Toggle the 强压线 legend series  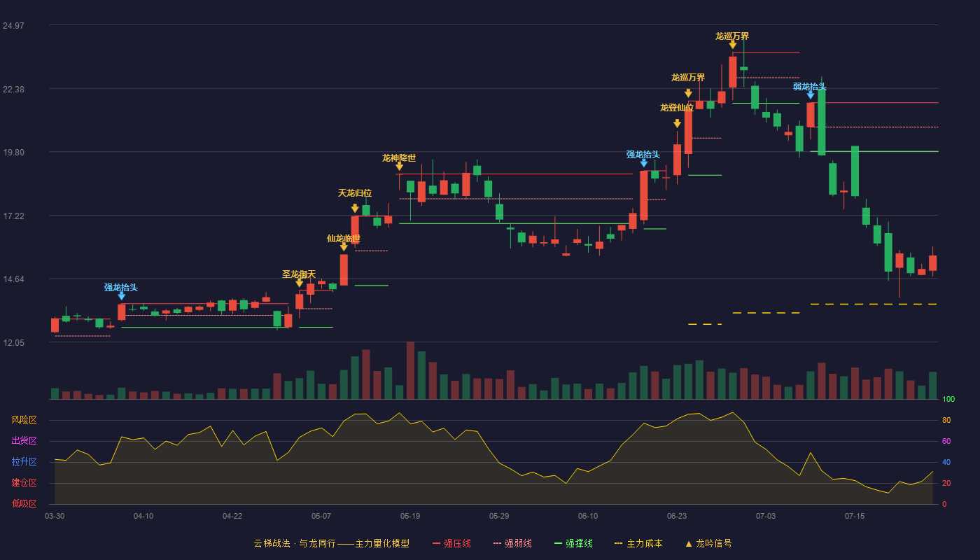[451, 543]
